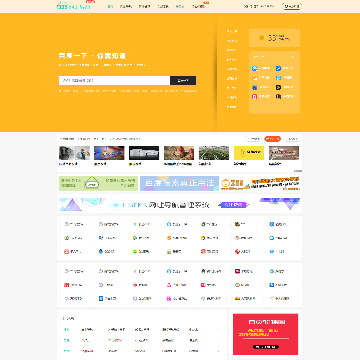Open the magenta icon site in second site grid's last row
The width and height of the screenshot is (360, 360).
pyautogui.click(x=169, y=299)
